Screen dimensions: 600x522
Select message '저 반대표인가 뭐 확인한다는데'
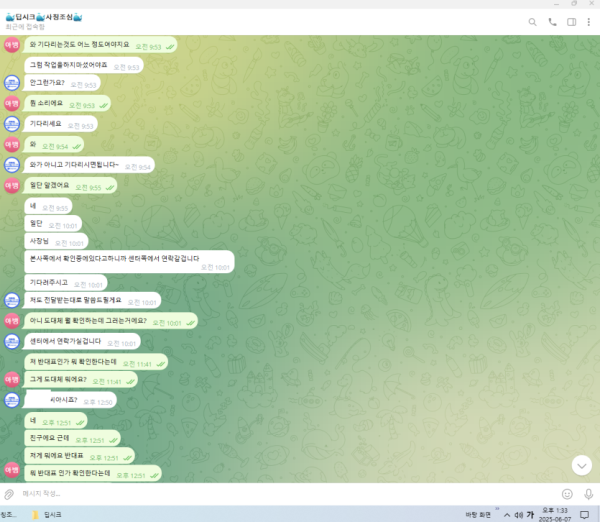[x=96, y=362]
